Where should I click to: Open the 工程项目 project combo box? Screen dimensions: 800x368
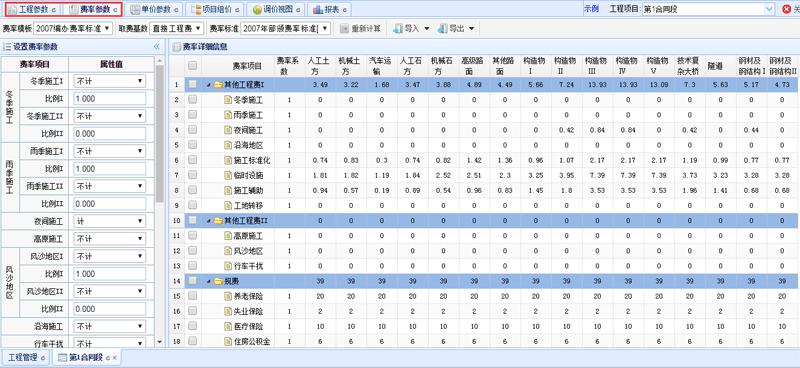pyautogui.click(x=708, y=9)
